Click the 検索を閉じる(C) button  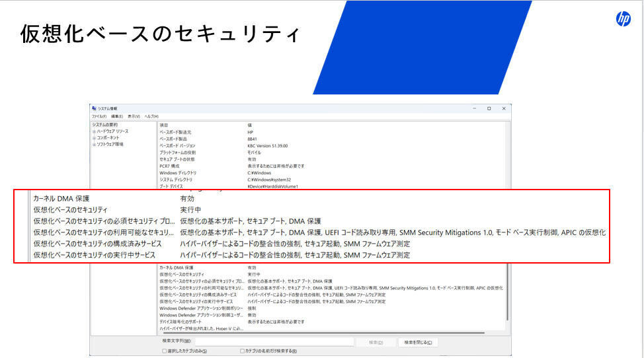point(418,342)
